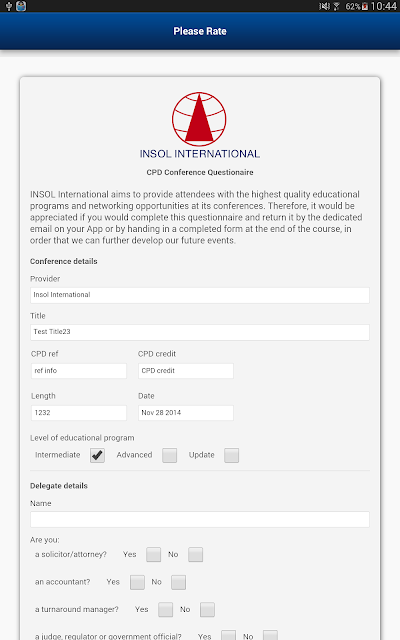Check the Advanced level checkbox

[x=169, y=455]
